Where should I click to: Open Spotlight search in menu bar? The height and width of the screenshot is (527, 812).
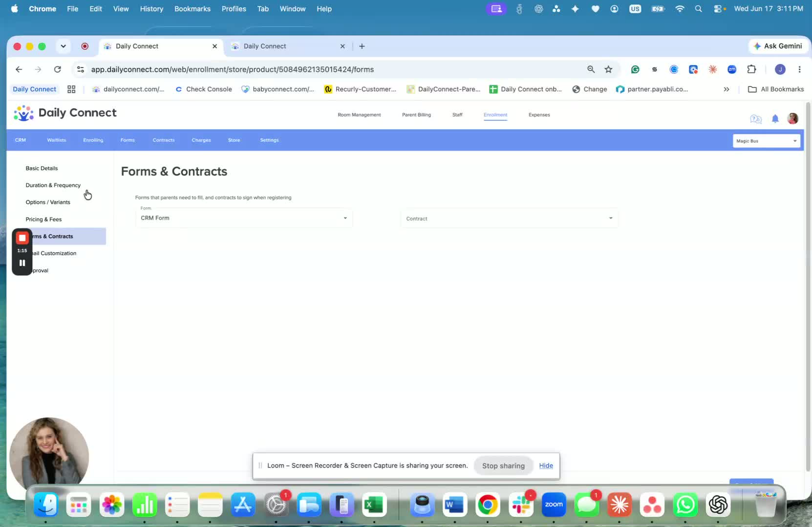click(698, 9)
